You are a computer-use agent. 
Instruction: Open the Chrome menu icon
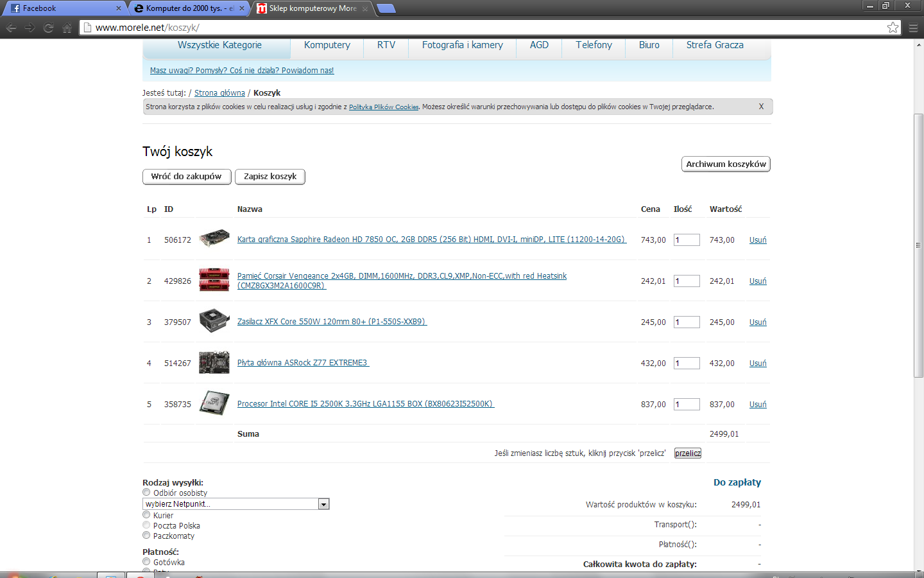point(913,28)
